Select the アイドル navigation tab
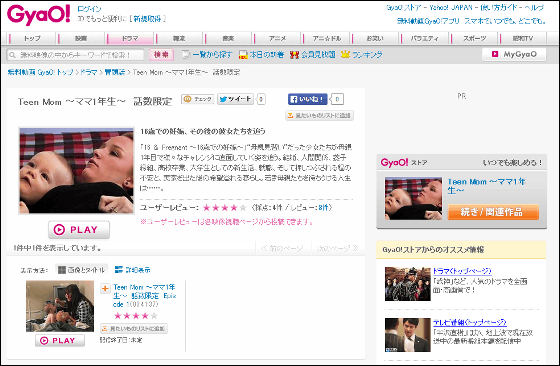The height and width of the screenshot is (366, 560). click(x=327, y=38)
